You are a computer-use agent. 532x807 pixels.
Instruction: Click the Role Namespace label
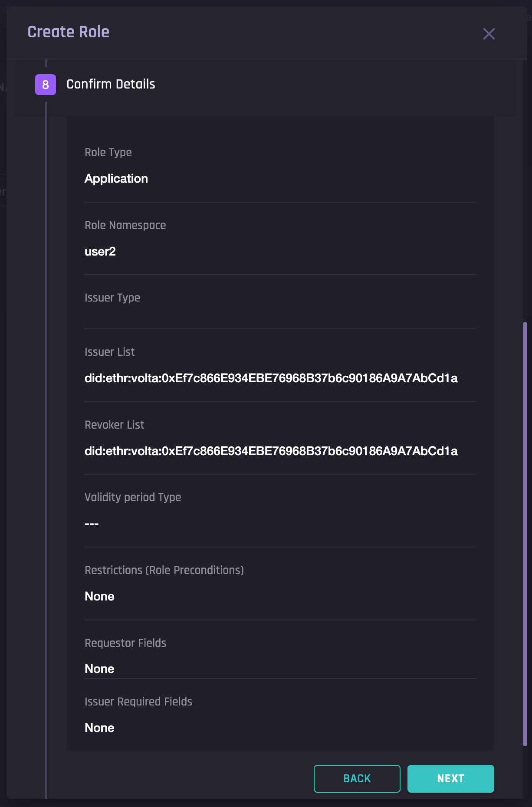click(x=125, y=226)
